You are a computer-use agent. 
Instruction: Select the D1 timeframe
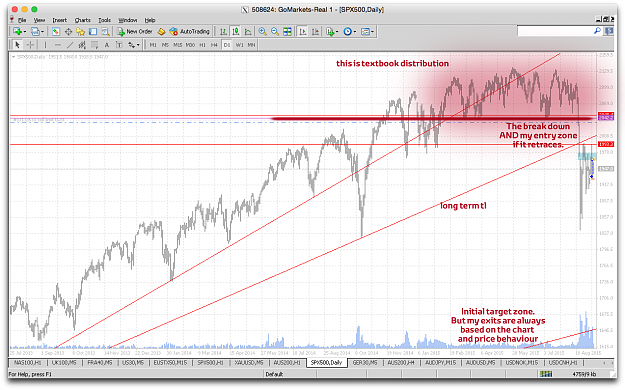coord(227,45)
